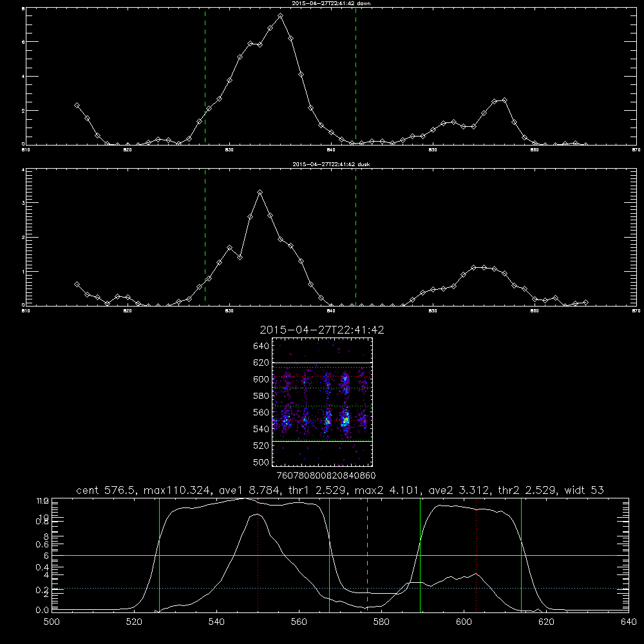
Task: Click '500' on the bottom plot's x-axis
Action: [52, 622]
